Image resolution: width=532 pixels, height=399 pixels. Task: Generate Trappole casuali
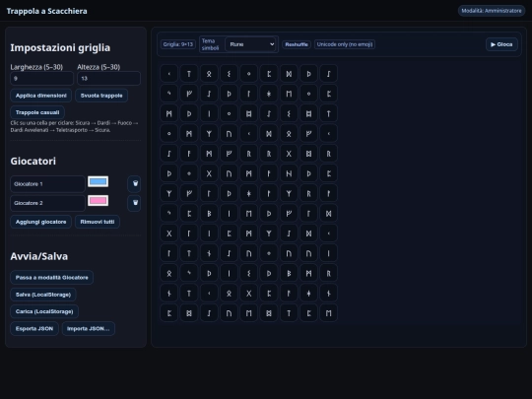coord(37,112)
